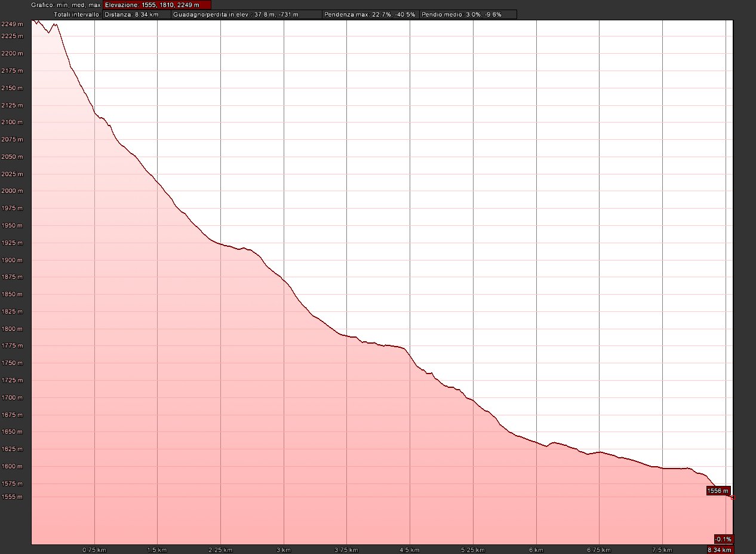Select the Distanza 8.34 km statistic box
This screenshot has width=756, height=554.
136,14
